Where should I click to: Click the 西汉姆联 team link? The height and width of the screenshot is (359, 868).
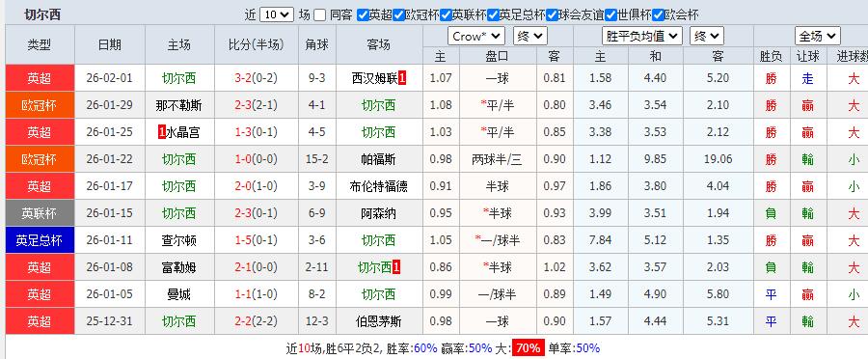(x=375, y=78)
